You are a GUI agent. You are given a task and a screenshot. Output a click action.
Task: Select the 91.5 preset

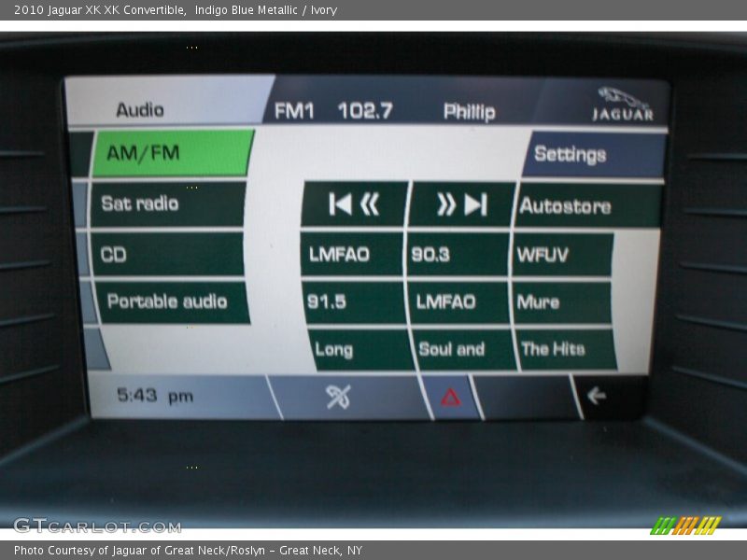click(355, 301)
